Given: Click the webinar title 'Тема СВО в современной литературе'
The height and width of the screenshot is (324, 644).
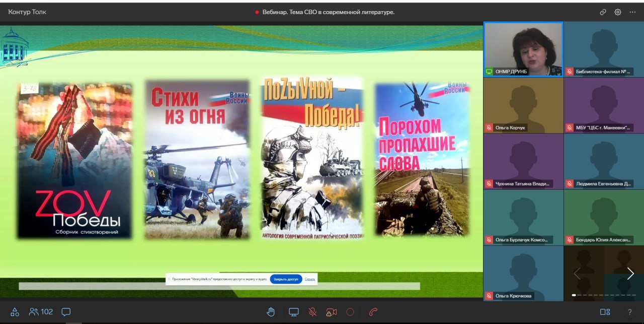Looking at the screenshot, I should tap(342, 12).
